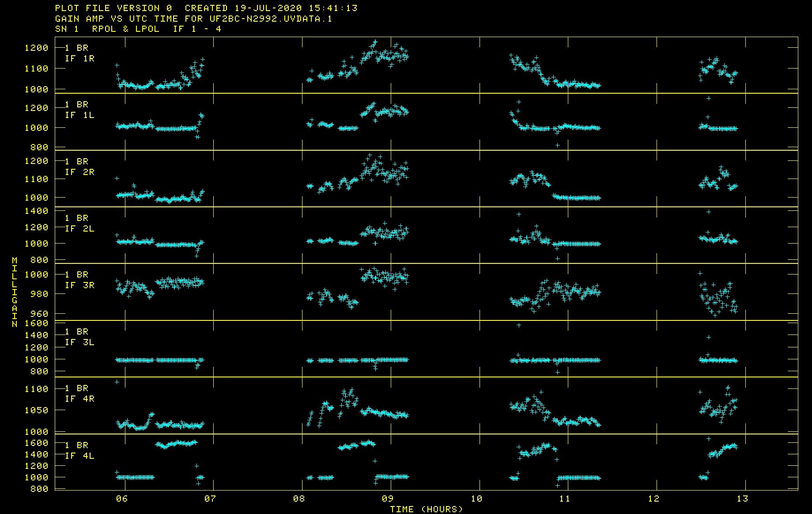This screenshot has height=514, width=812.
Task: Click the IF 4R panel label
Action: (x=79, y=399)
